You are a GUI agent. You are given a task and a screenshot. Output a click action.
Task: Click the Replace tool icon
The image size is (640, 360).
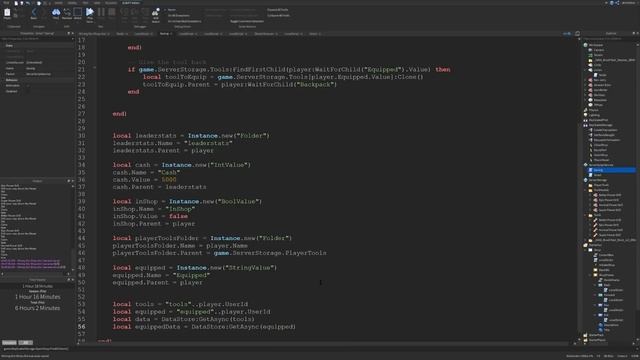point(67,13)
